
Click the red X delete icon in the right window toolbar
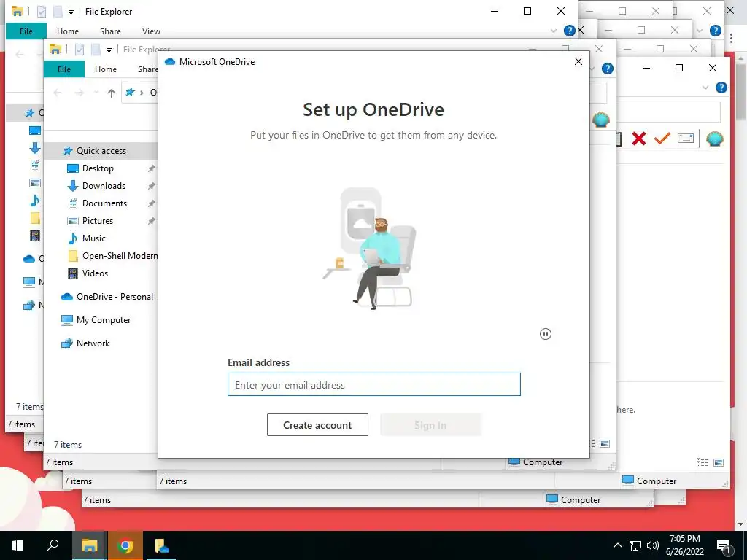tap(639, 139)
